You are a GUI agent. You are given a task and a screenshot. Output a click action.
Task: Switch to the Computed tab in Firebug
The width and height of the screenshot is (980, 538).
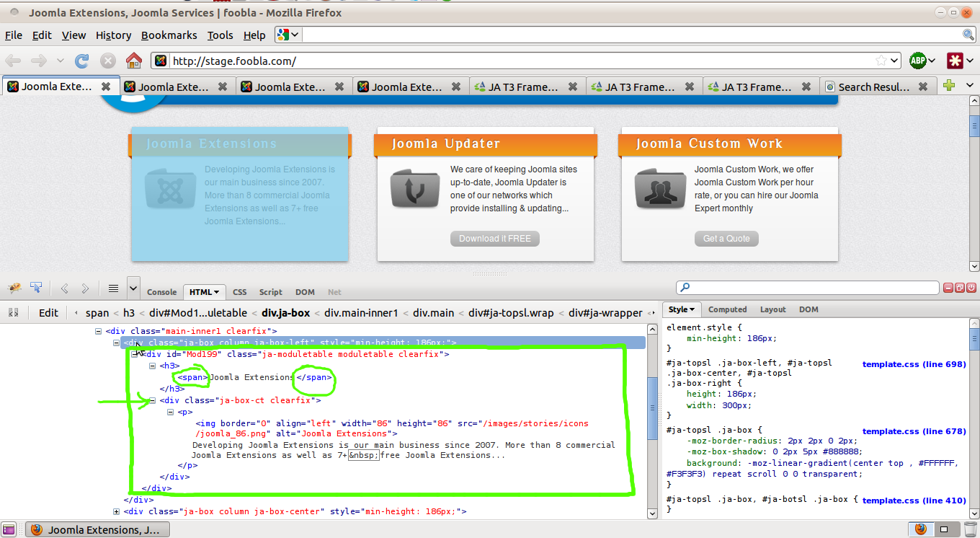coord(727,309)
